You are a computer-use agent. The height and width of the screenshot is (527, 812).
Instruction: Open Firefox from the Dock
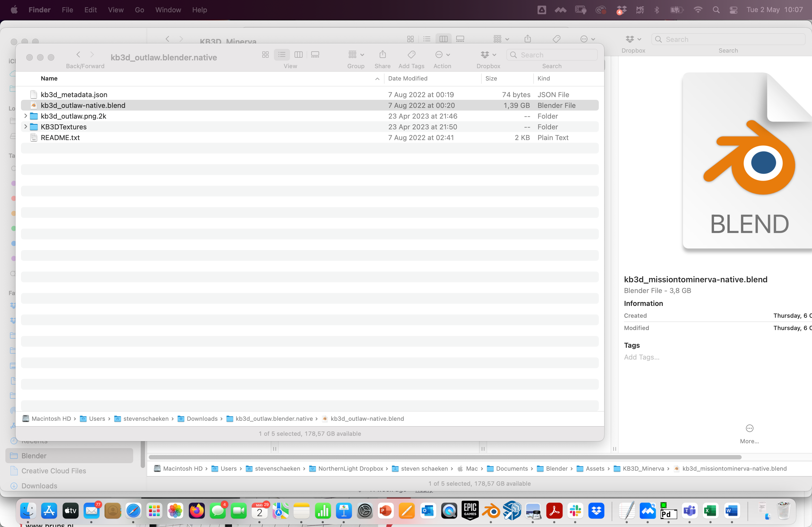tap(197, 511)
